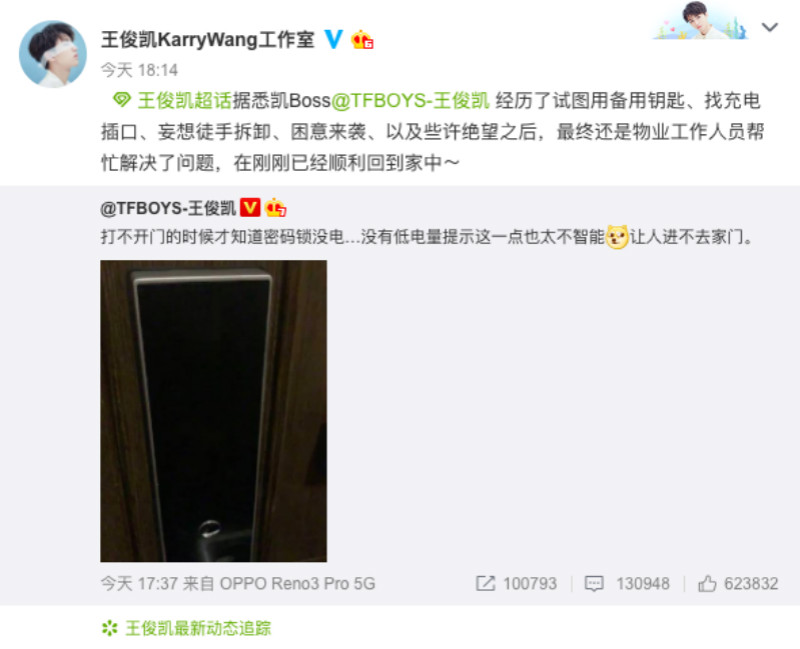Open 王俊凯最新动态追踪 link
This screenshot has height=649, width=800.
point(198,628)
